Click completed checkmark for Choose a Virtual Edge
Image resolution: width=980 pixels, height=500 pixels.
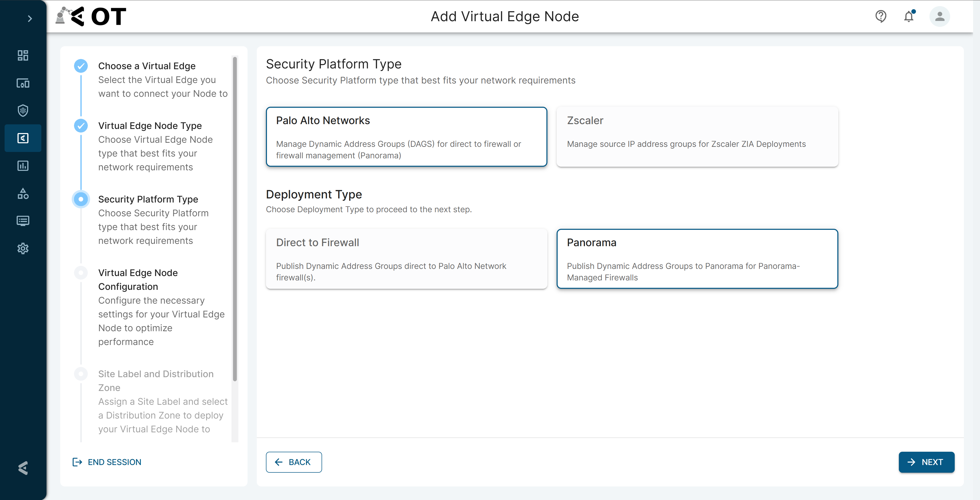81,66
